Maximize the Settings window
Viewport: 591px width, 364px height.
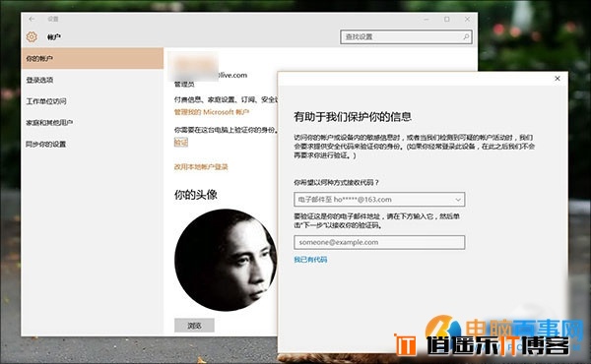click(x=446, y=19)
